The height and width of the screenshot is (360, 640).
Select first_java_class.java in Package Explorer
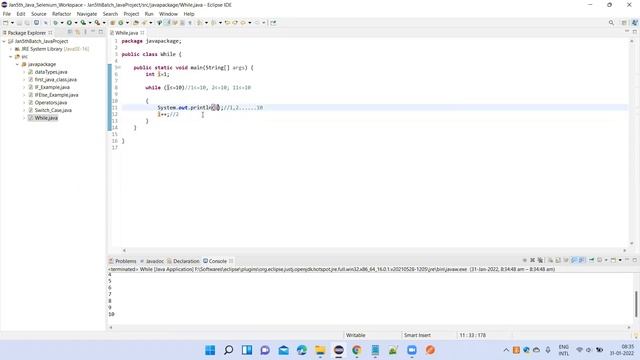56,80
